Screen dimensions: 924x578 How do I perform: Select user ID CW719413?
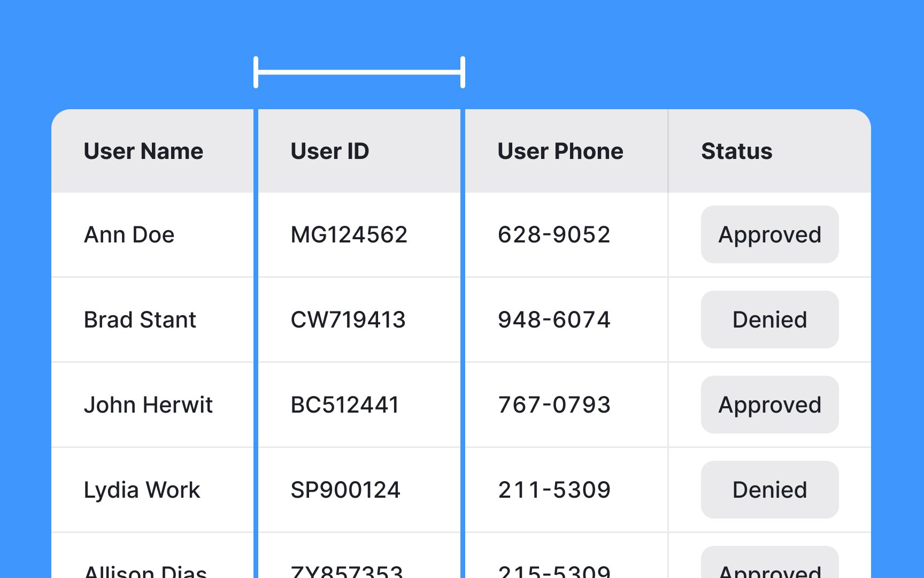click(x=348, y=320)
